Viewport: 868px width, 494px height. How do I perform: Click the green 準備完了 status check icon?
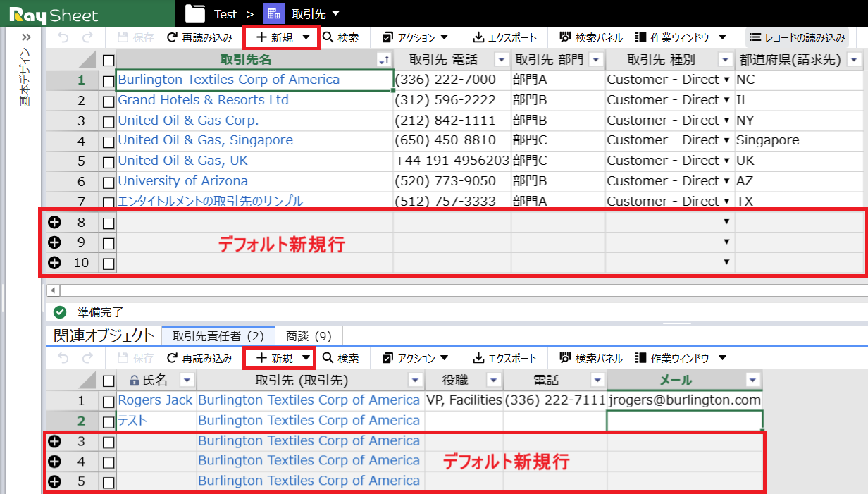click(x=60, y=311)
